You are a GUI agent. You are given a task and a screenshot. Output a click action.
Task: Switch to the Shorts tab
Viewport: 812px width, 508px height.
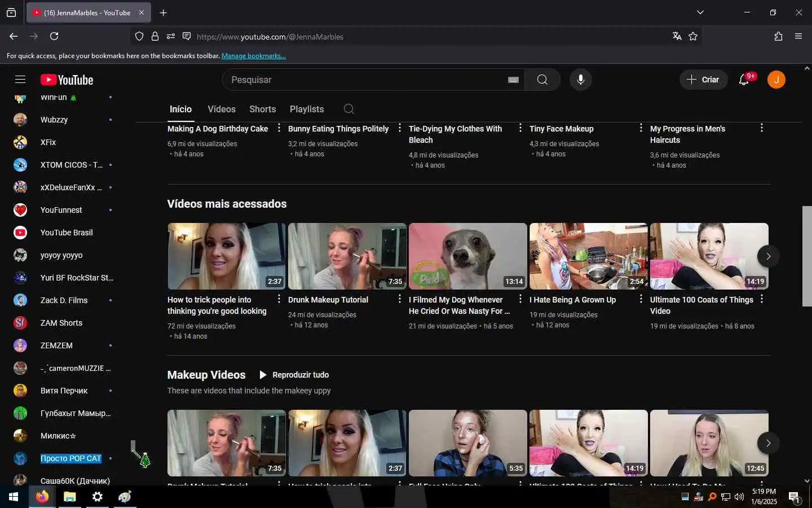263,109
